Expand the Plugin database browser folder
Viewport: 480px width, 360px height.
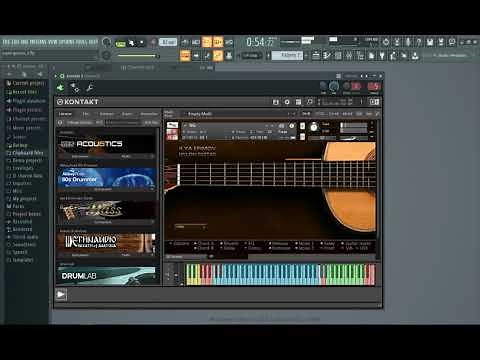(x=26, y=101)
